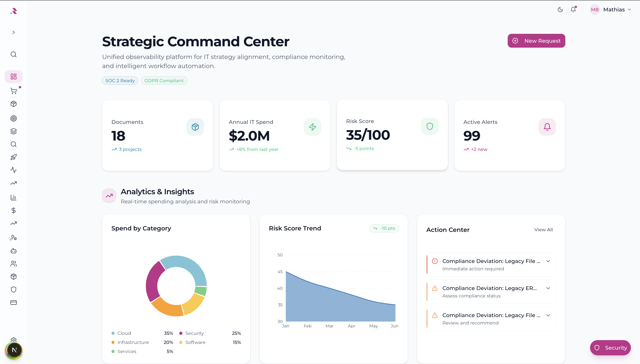Click the SOC 2 Ready badge
Screen dimensions: 640x364
point(120,81)
